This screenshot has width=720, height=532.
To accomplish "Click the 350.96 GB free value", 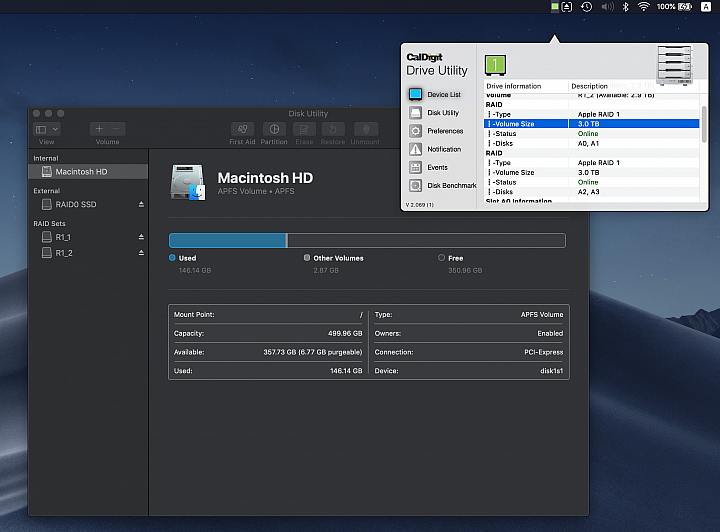I will point(465,270).
